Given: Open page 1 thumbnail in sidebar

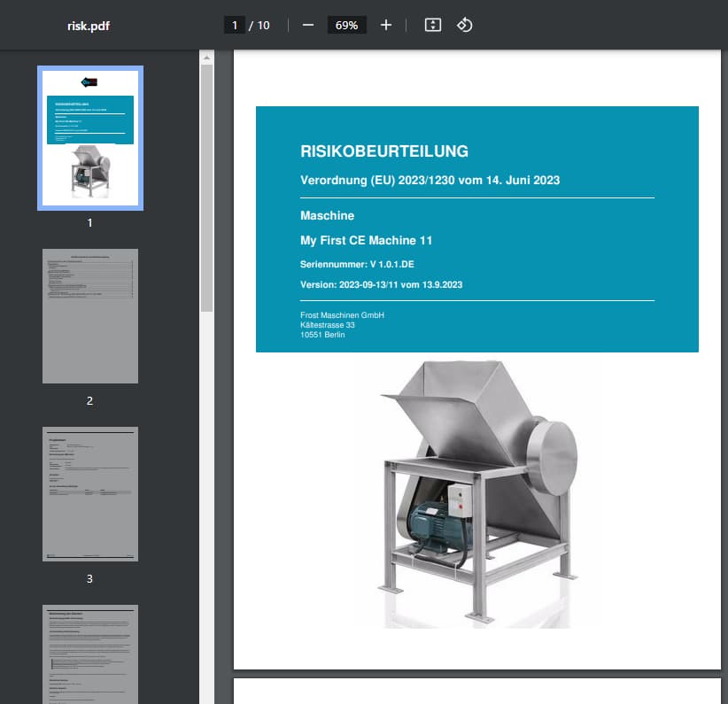Looking at the screenshot, I should coord(90,138).
